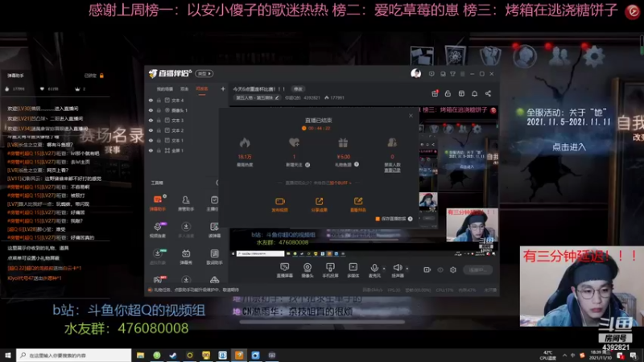This screenshot has width=644, height=362.
Task: Open the 弹幕秀 tool
Action: [x=186, y=257]
